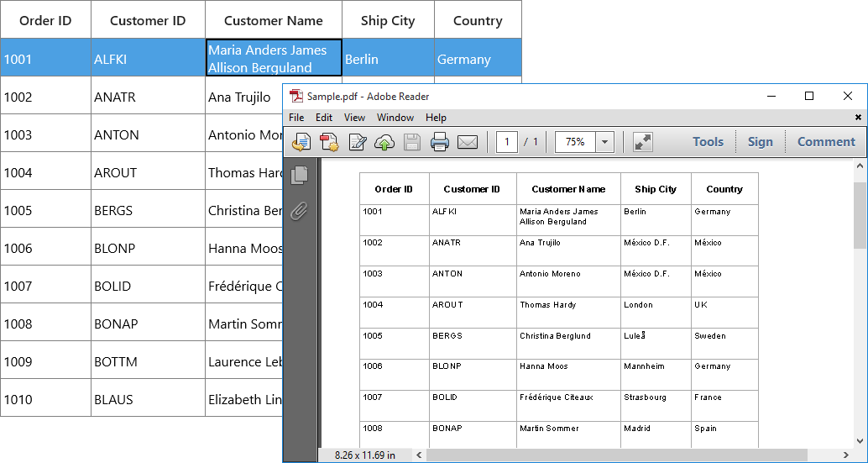Send the file using the envelope email icon
The width and height of the screenshot is (868, 463).
click(x=468, y=142)
